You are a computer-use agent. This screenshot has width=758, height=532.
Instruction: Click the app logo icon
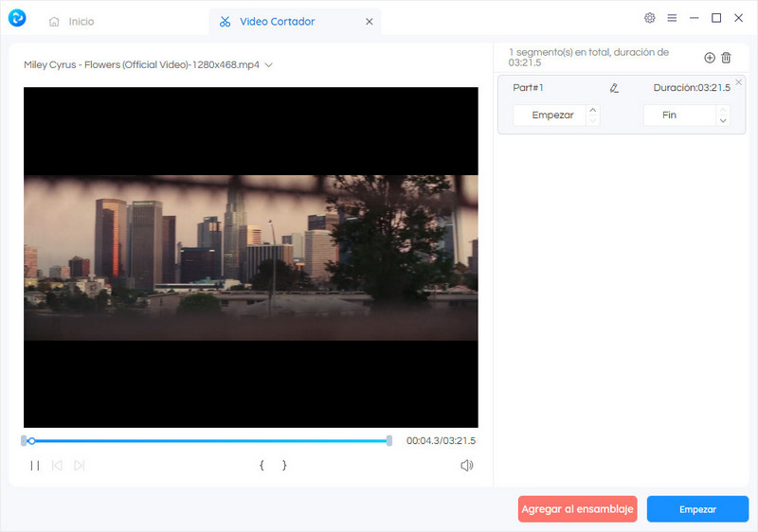click(17, 18)
